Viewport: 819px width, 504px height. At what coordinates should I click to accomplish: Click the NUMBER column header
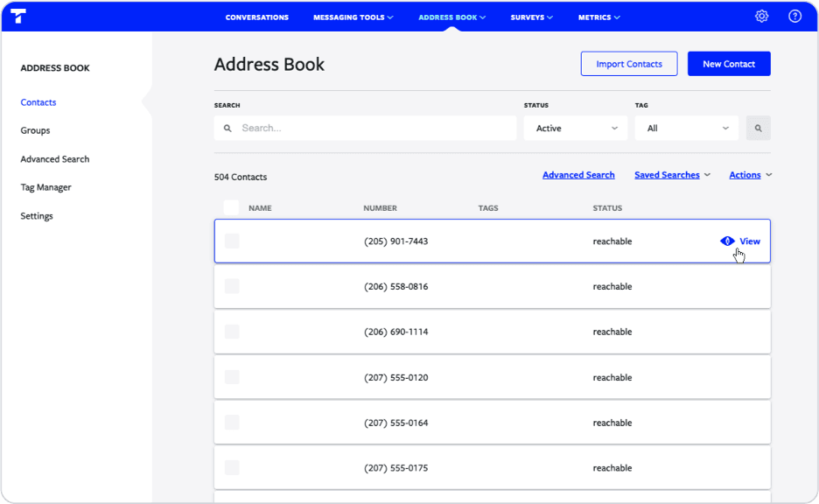pos(381,208)
